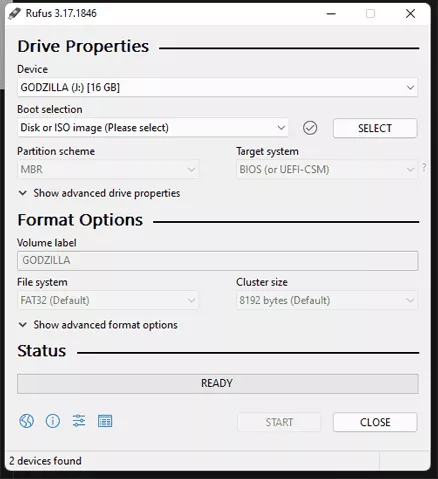Image resolution: width=438 pixels, height=479 pixels.
Task: Open the File system FAT32 dropdown
Action: tap(108, 300)
